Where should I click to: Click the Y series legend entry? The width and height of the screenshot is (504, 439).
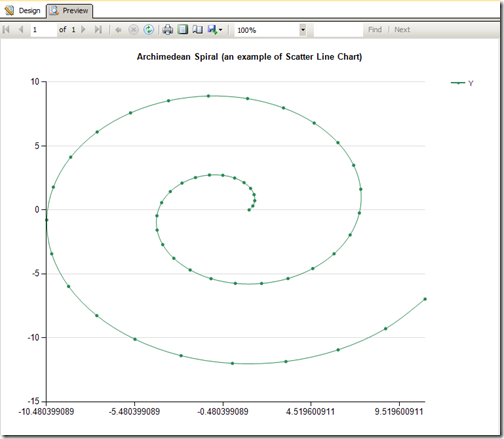pos(462,83)
